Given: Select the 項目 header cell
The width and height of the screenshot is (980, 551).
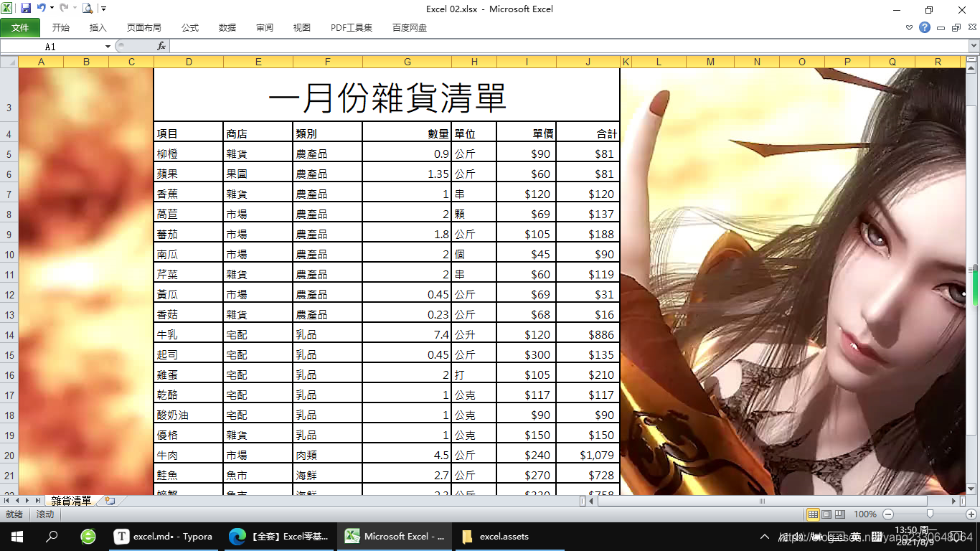Looking at the screenshot, I should (x=189, y=133).
